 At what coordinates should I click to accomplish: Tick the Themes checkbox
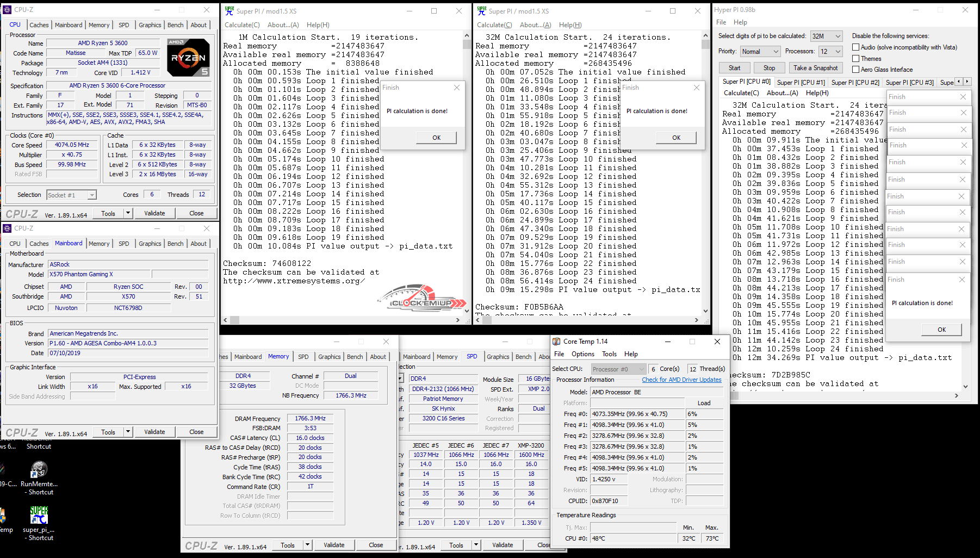pyautogui.click(x=855, y=59)
